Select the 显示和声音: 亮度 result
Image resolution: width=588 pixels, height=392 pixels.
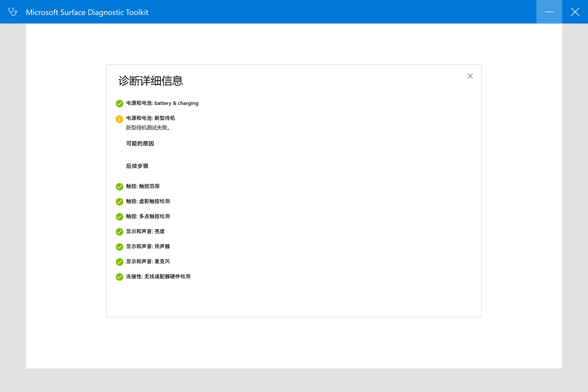click(x=145, y=231)
